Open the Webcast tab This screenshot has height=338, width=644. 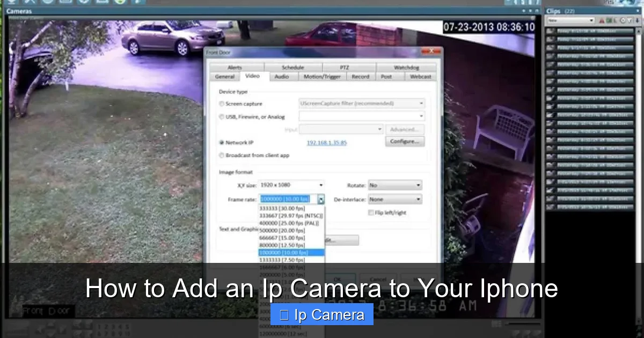point(420,77)
